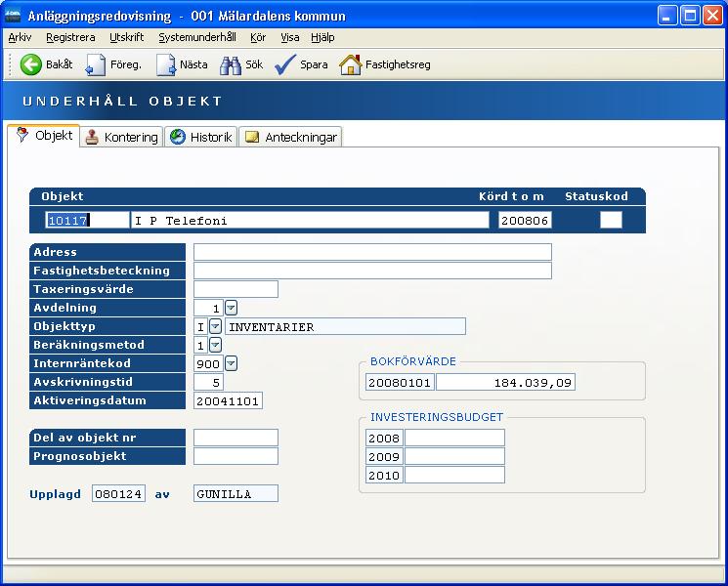Click the Objekttyp code field I
The width and height of the screenshot is (728, 586).
pyautogui.click(x=200, y=326)
